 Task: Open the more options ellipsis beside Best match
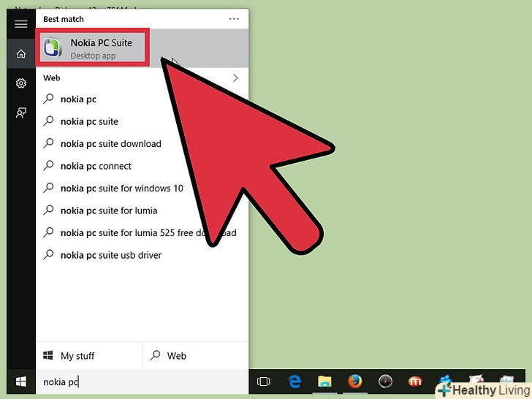pyautogui.click(x=234, y=19)
